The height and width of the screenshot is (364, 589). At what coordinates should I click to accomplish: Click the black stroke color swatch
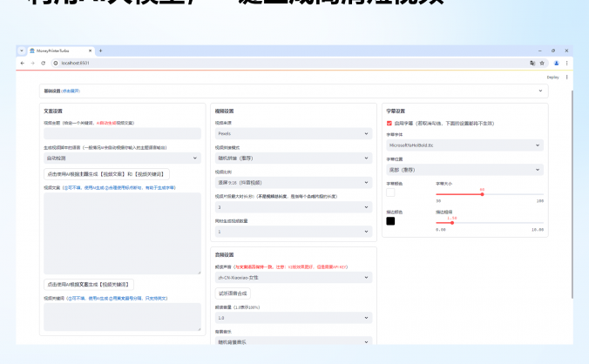coord(390,221)
